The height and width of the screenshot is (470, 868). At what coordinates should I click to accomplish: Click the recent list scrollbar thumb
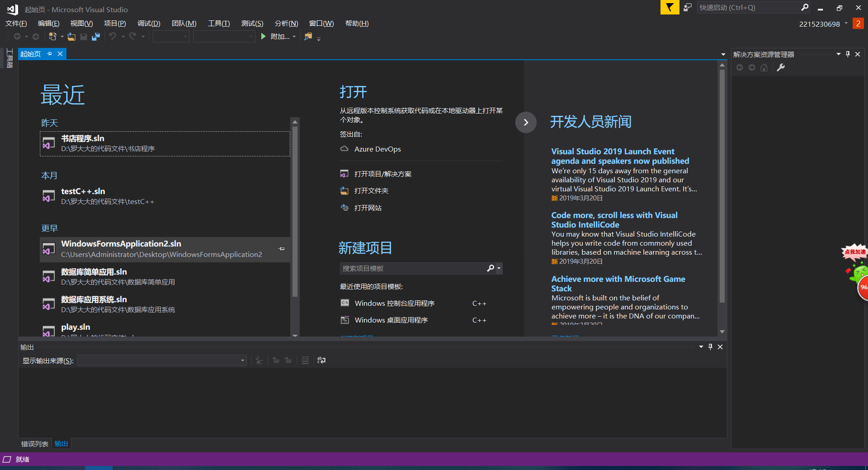295,212
